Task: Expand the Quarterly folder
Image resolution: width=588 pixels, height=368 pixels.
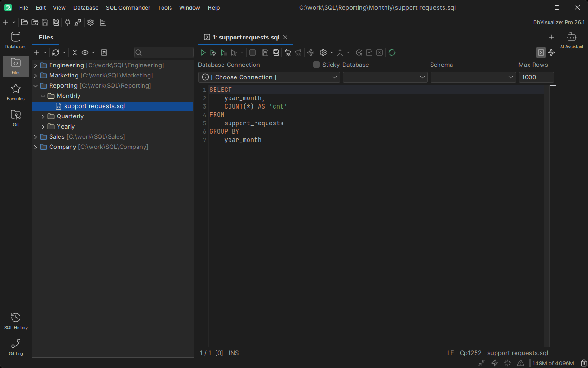Action: coord(43,116)
